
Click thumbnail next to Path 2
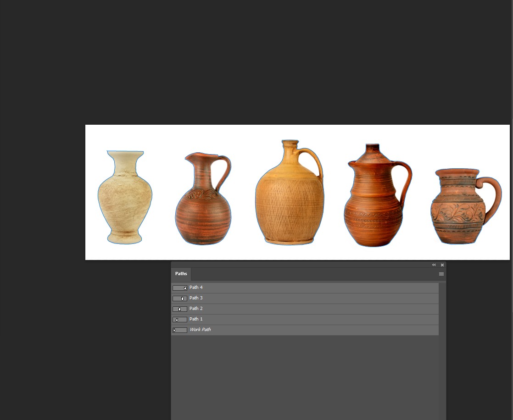[180, 309]
